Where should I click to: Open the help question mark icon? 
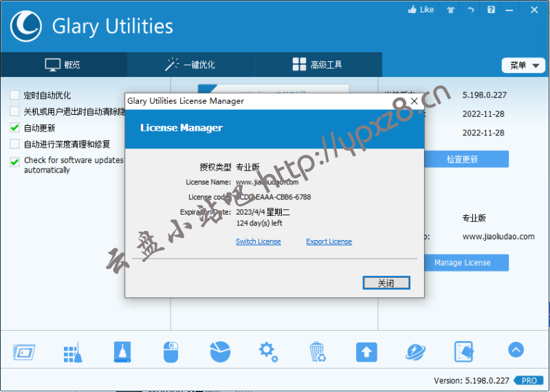tap(491, 10)
